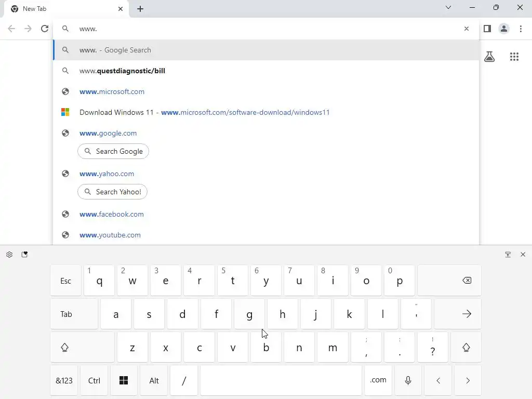Open Chrome three-dot menu
This screenshot has width=532, height=399.
click(521, 29)
